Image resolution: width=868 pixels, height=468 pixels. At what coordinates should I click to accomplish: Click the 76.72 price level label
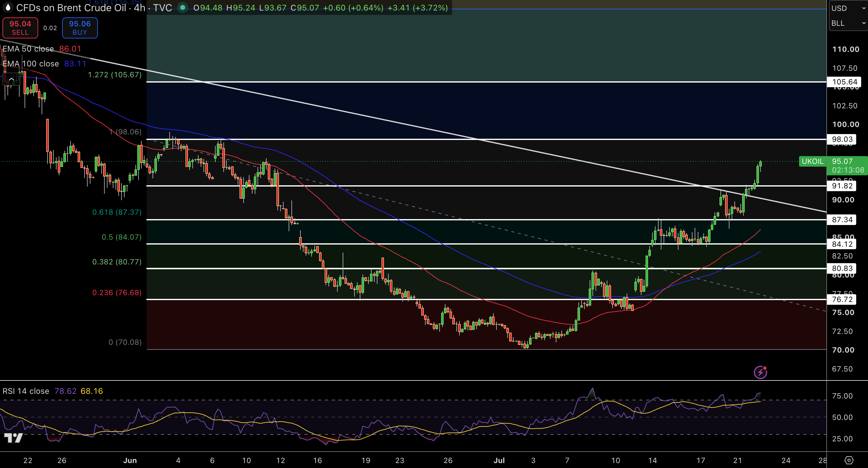842,299
